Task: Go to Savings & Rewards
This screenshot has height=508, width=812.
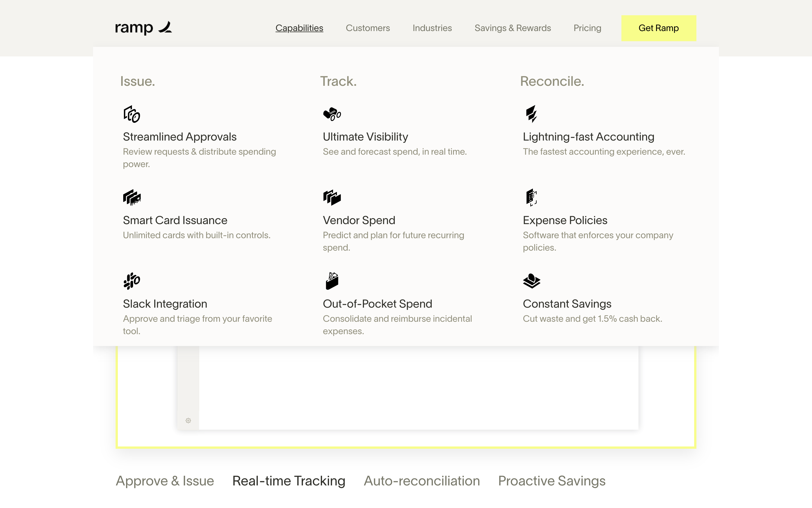Action: (x=513, y=28)
